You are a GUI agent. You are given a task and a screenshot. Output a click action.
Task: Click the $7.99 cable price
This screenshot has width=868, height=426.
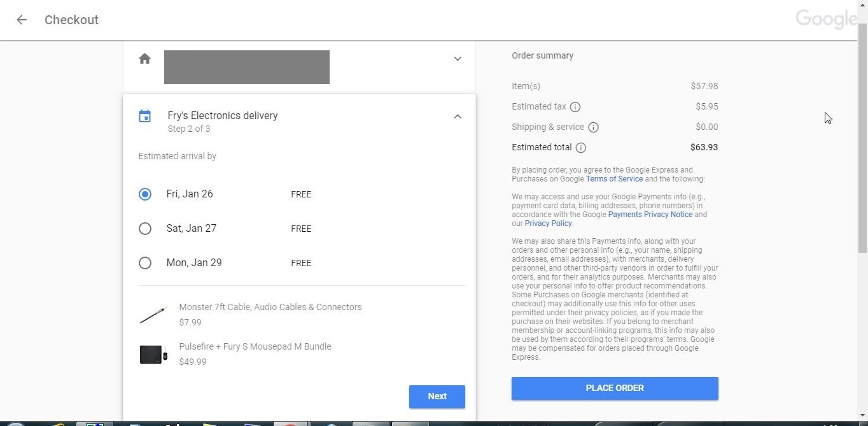190,322
